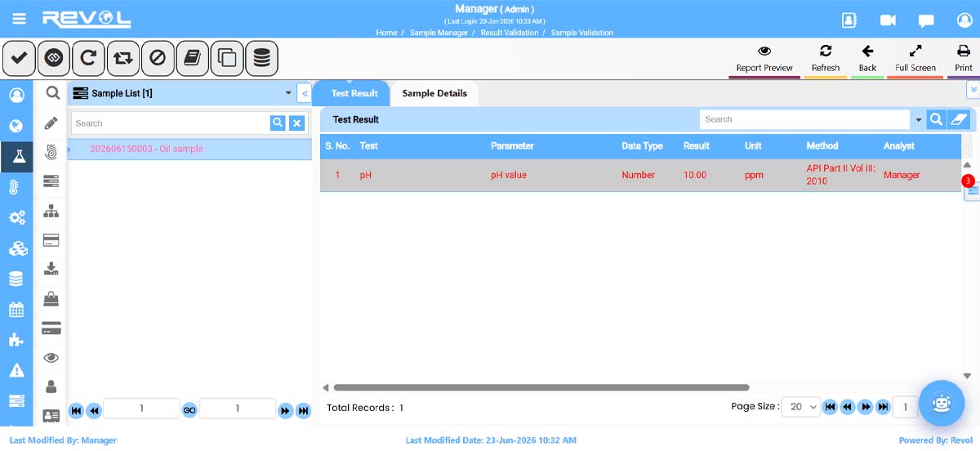980x451 pixels.
Task: Click the circular link-symbol toolbar button
Action: [54, 58]
